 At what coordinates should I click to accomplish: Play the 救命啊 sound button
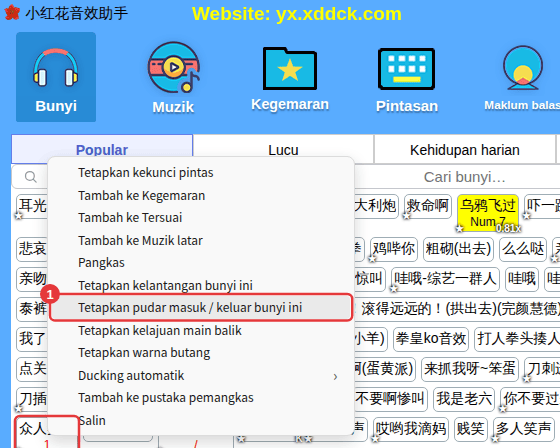pyautogui.click(x=428, y=206)
